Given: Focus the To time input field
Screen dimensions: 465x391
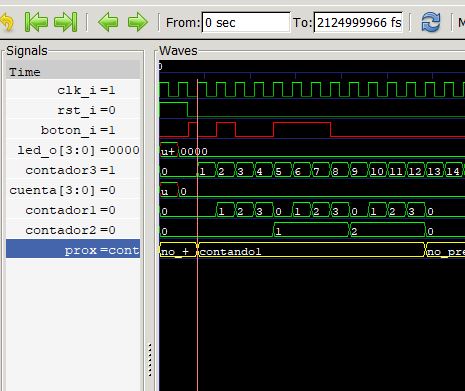Looking at the screenshot, I should (358, 22).
